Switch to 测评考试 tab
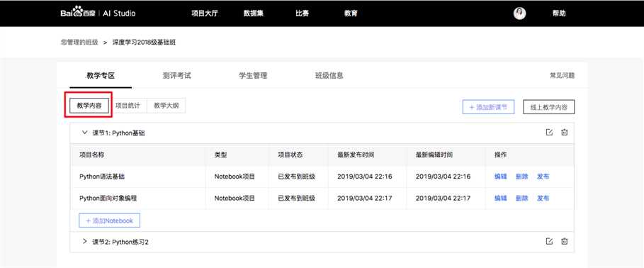Screen dimensions: 644x268 [x=176, y=76]
